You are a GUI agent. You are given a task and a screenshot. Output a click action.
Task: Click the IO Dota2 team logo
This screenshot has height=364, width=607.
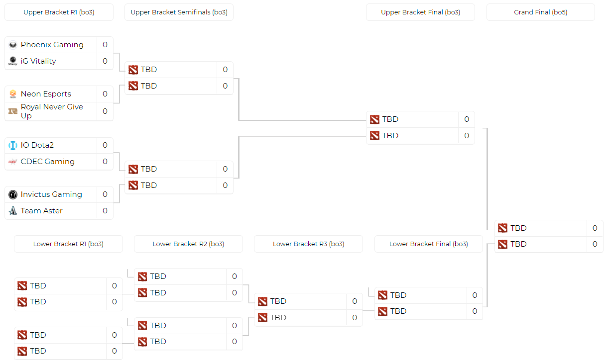point(13,145)
